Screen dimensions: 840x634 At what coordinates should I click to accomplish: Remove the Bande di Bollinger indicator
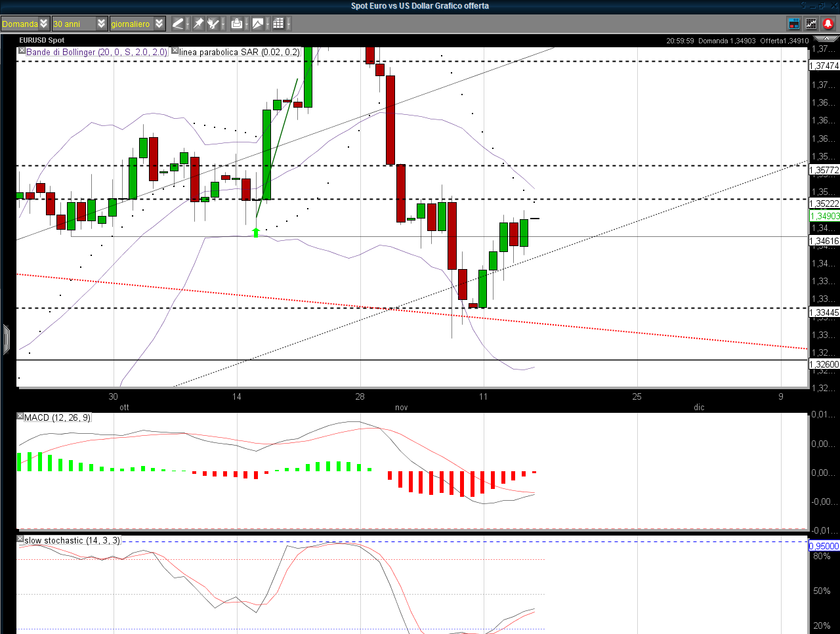22,51
